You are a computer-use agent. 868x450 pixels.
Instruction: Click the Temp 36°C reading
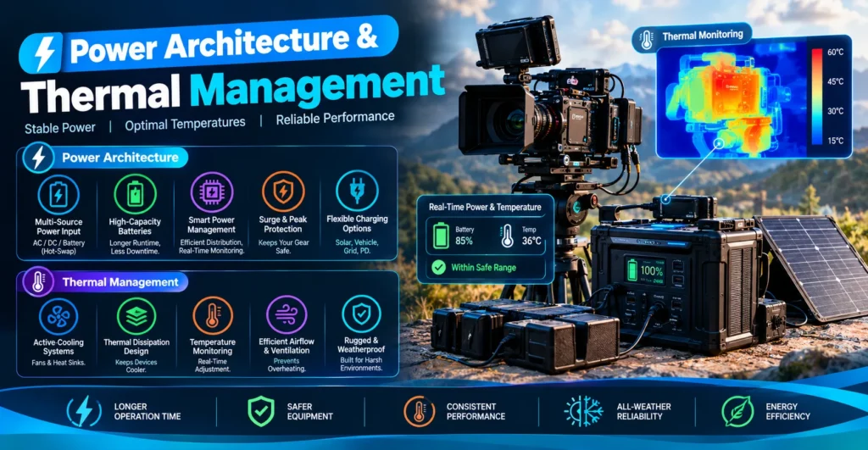531,236
